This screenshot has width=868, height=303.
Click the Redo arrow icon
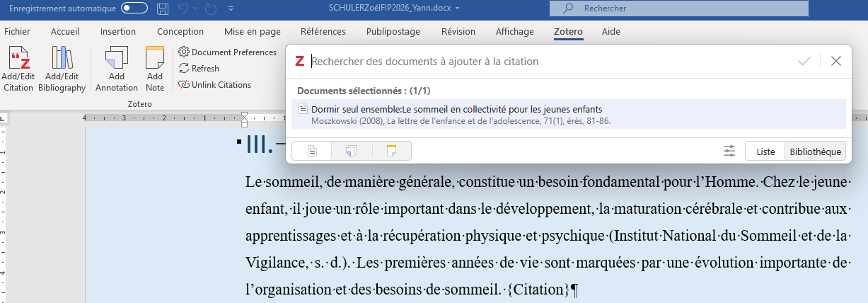(x=210, y=8)
